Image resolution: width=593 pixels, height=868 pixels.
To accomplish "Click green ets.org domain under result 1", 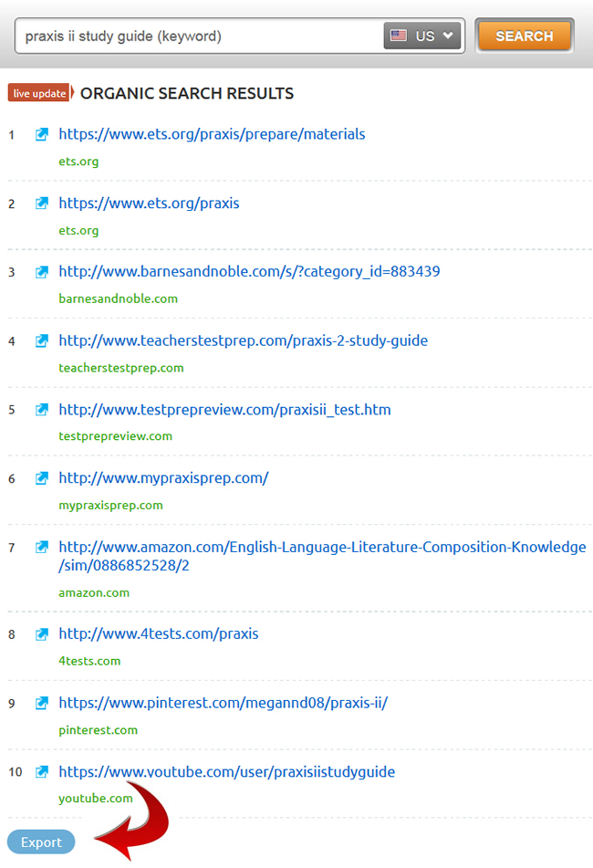I will 78,162.
